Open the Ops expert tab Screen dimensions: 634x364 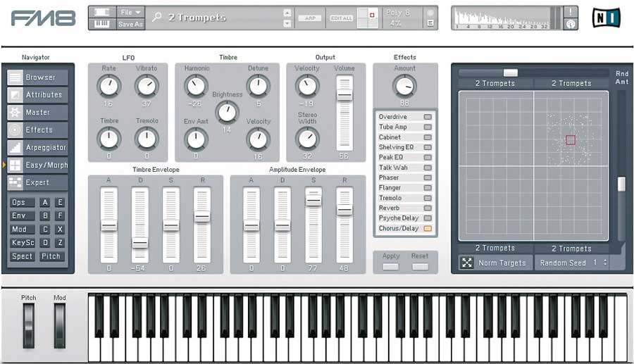point(23,202)
